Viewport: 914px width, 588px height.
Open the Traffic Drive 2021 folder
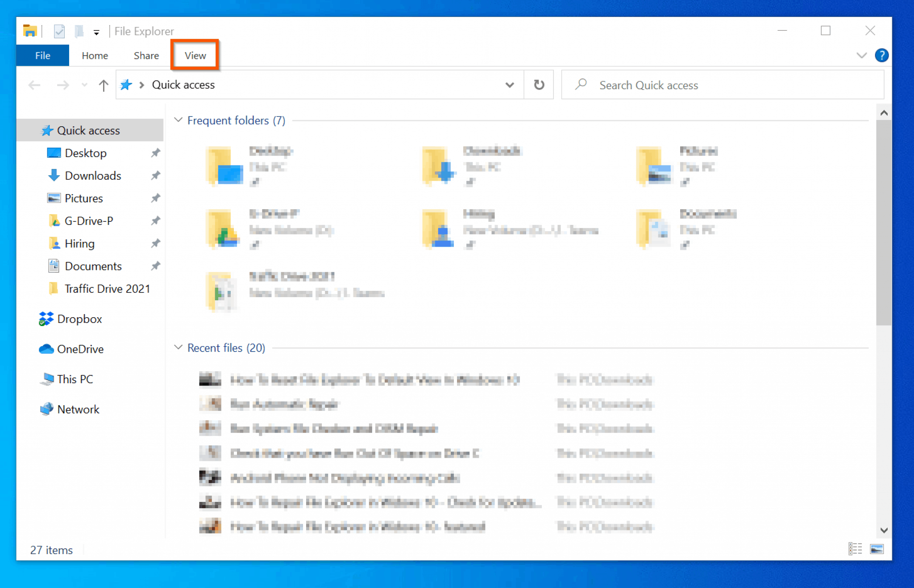[107, 288]
